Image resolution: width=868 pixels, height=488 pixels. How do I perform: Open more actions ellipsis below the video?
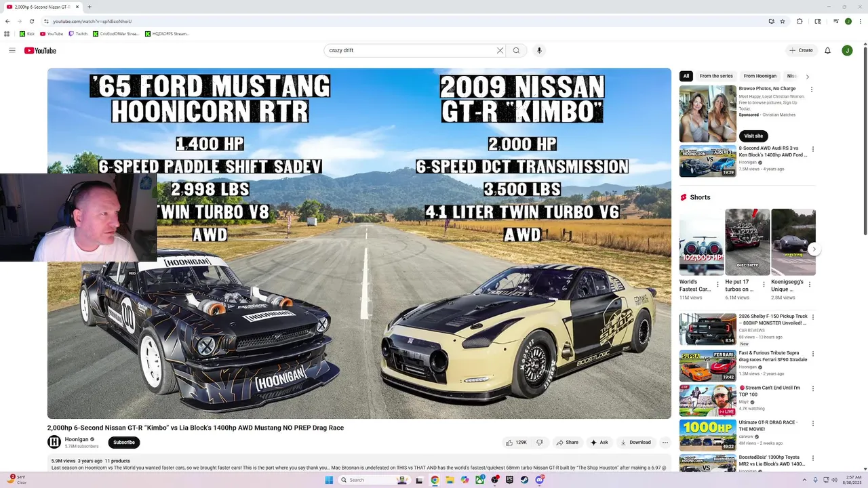coord(665,443)
